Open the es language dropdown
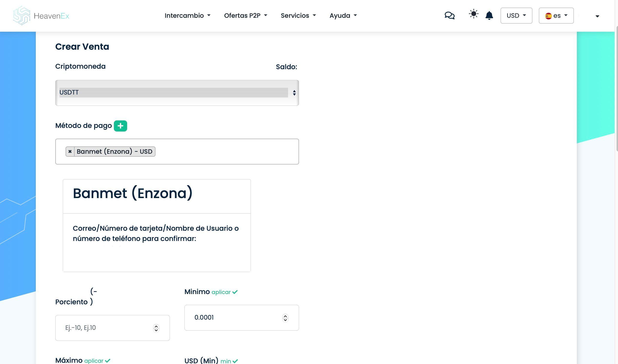 tap(556, 16)
